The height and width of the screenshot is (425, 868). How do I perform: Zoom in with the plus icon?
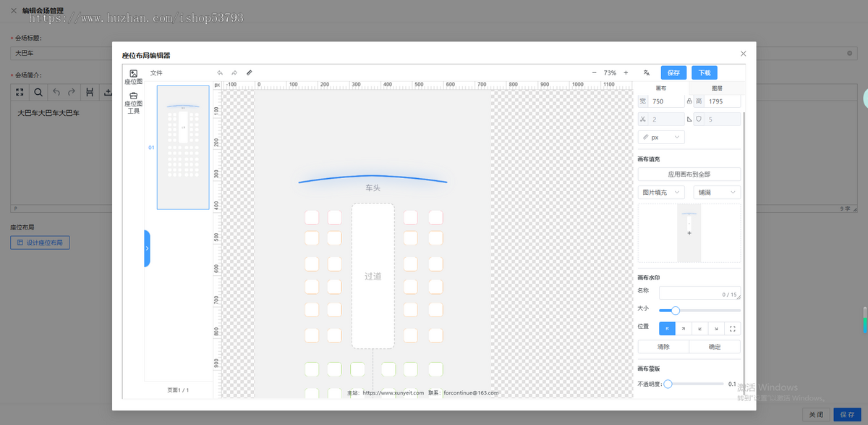(x=626, y=73)
